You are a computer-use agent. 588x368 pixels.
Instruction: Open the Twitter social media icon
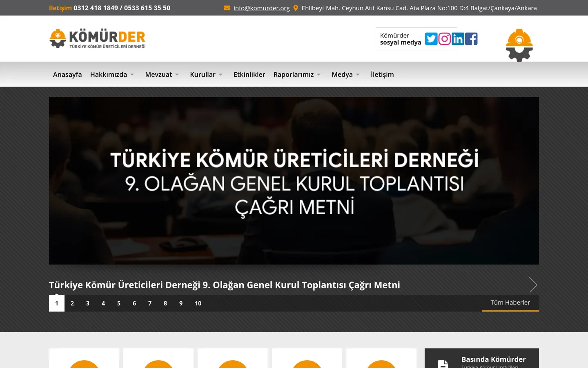(431, 39)
